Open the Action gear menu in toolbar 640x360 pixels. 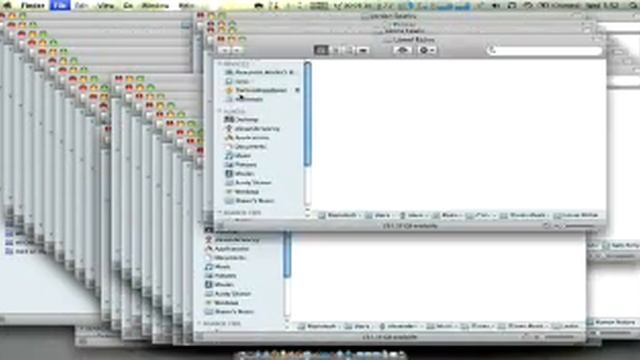point(427,50)
